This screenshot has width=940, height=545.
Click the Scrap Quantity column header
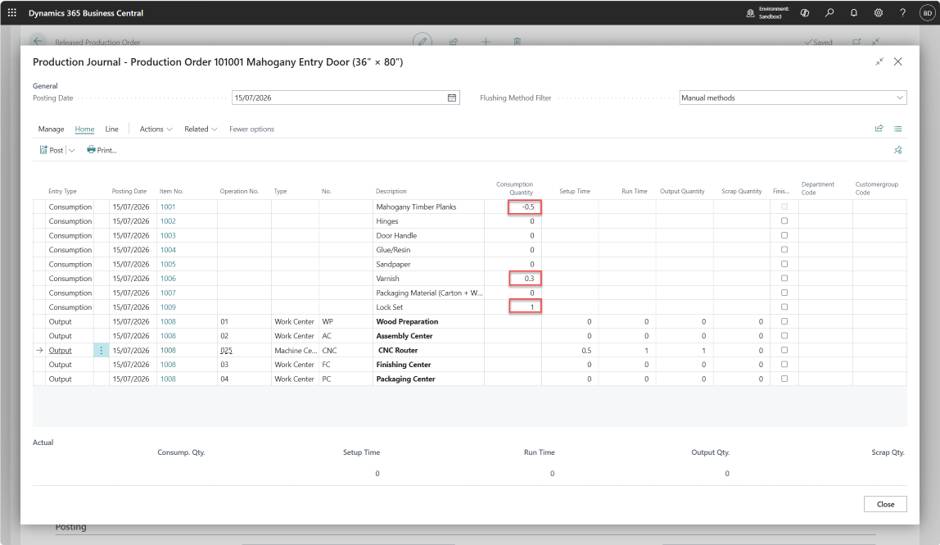742,191
